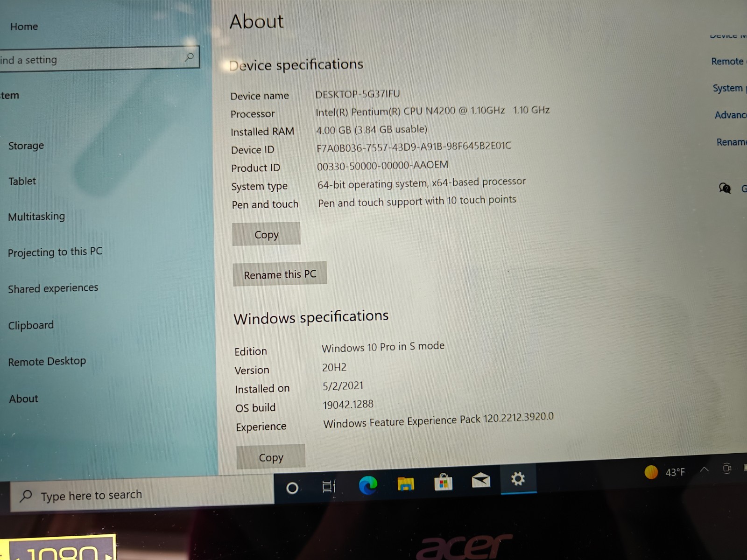
Task: Click the Get help chat icon
Action: 725,189
